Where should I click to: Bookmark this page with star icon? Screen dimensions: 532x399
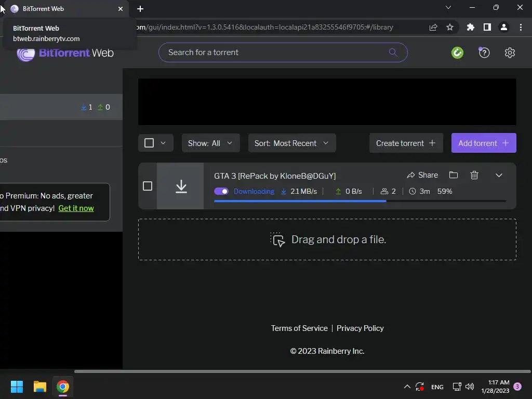[450, 27]
